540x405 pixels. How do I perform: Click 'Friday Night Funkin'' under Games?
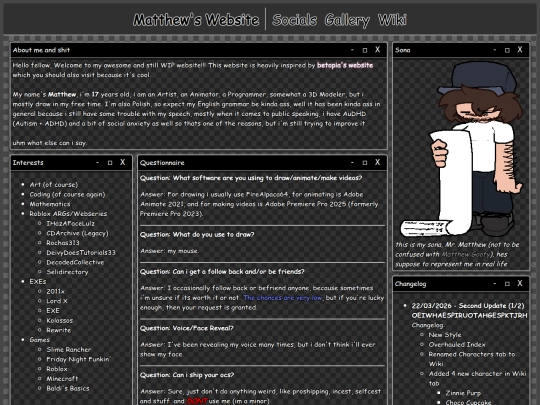(x=79, y=359)
